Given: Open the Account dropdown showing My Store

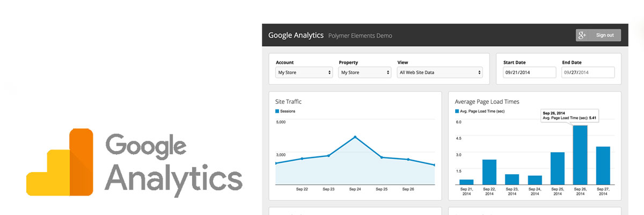Looking at the screenshot, I should click(304, 72).
